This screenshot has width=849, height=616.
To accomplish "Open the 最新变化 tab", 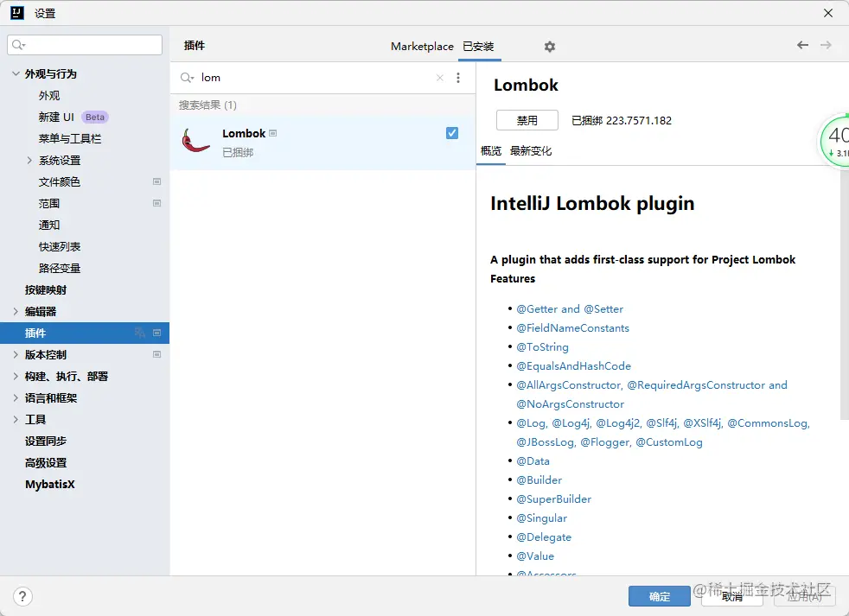I will point(531,151).
